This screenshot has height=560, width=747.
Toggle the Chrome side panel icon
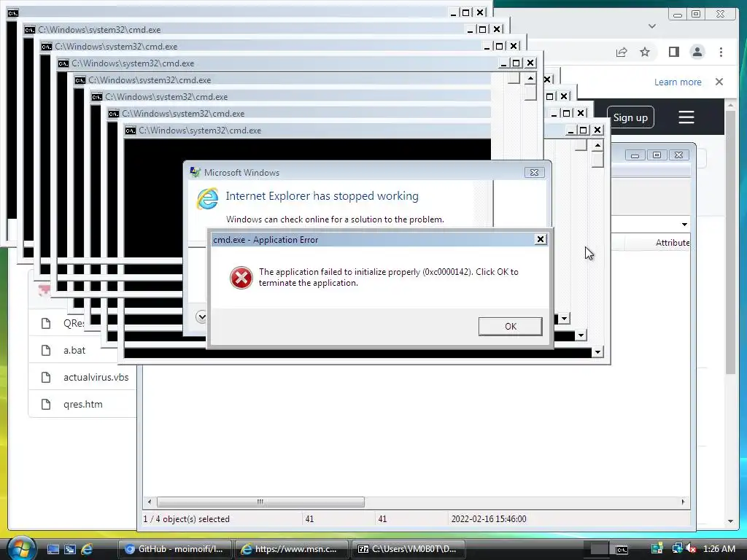pos(673,52)
